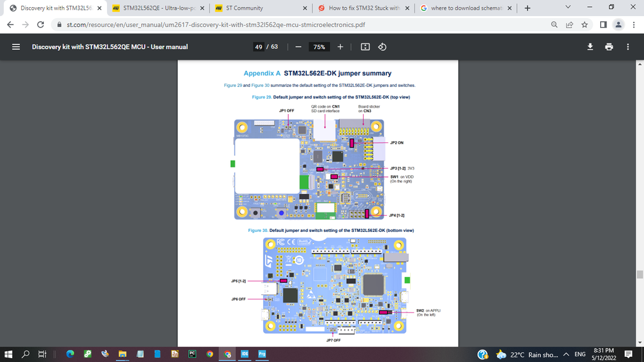Image resolution: width=644 pixels, height=362 pixels.
Task: Close the where to download schematic tab
Action: tap(510, 8)
